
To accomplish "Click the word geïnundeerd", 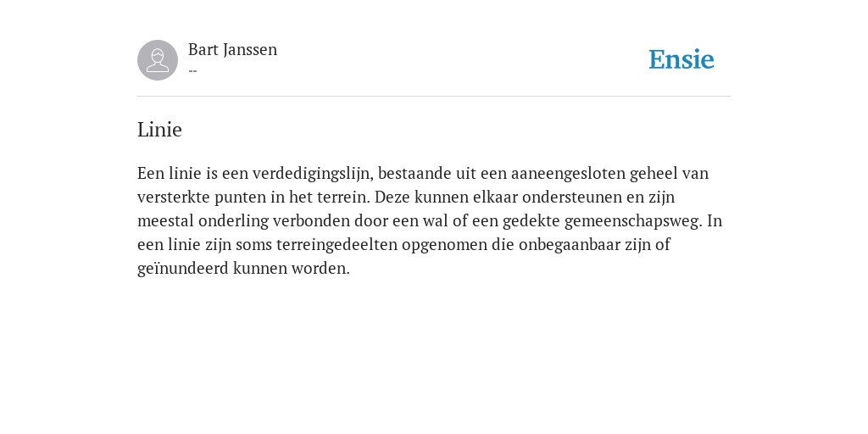I will point(183,269).
